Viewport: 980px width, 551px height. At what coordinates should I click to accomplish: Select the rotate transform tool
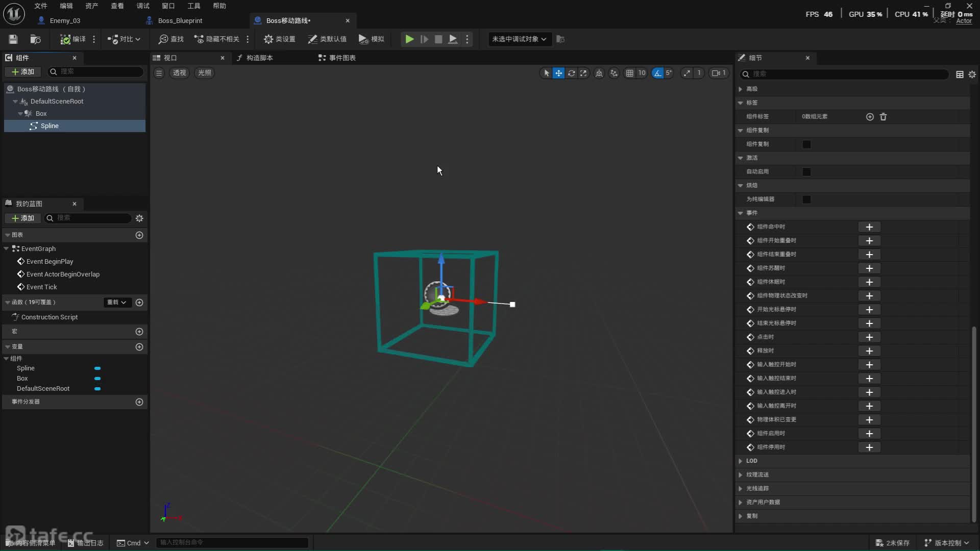click(x=571, y=73)
